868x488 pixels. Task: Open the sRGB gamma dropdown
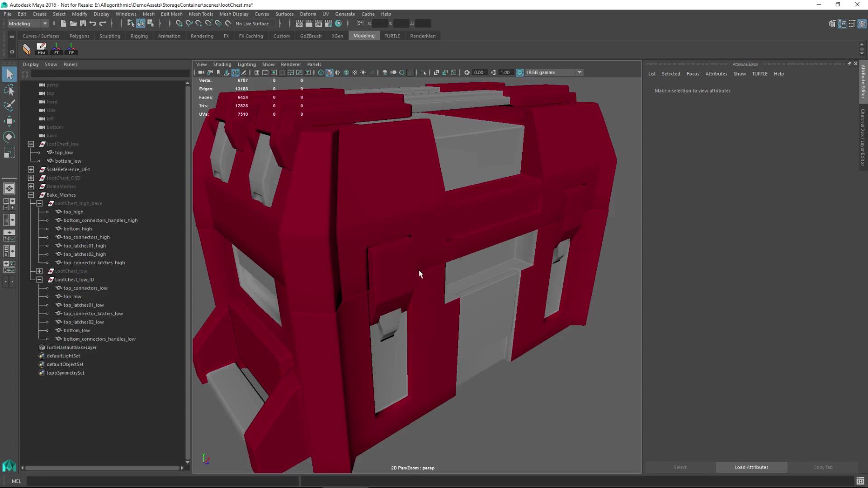point(579,72)
